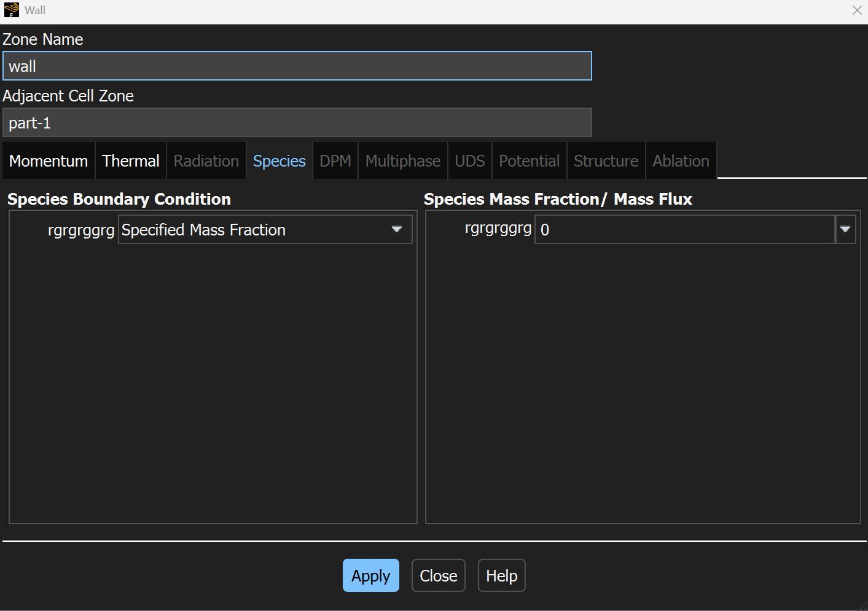Click the Fluent app icon in title bar
The width and height of the screenshot is (868, 611).
[x=11, y=10]
